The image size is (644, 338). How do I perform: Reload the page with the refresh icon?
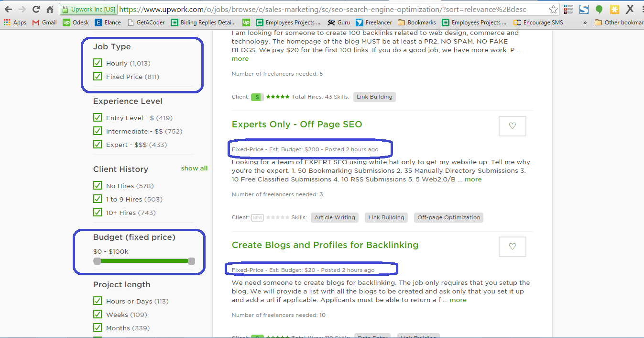36,9
